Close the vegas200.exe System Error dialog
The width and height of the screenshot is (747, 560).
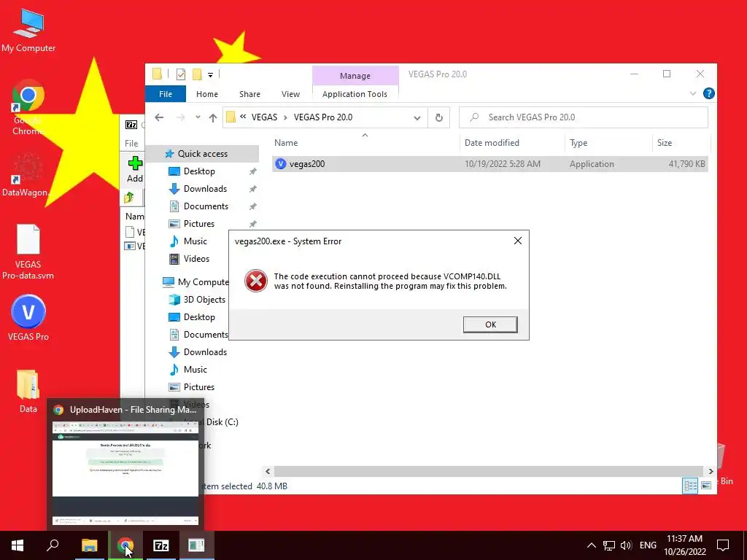click(518, 241)
